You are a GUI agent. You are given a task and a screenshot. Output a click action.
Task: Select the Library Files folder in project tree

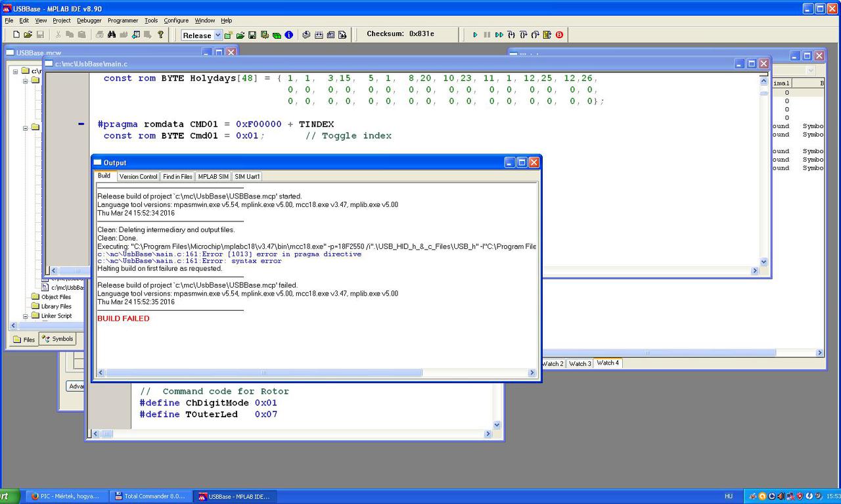(57, 306)
